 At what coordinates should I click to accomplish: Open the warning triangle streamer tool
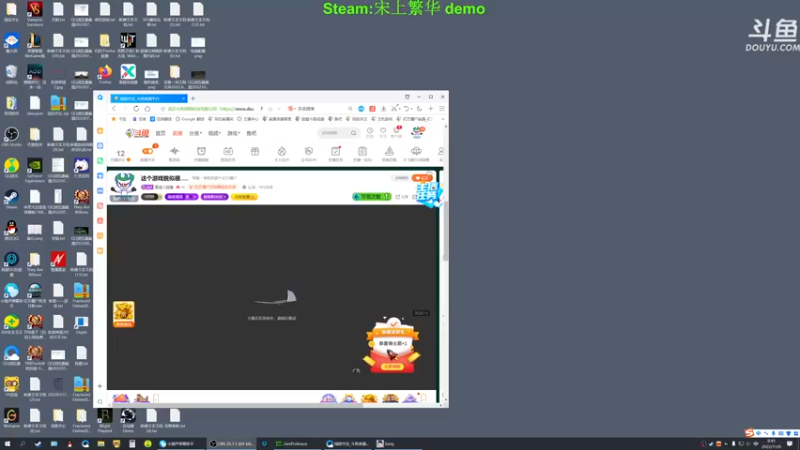(x=389, y=153)
